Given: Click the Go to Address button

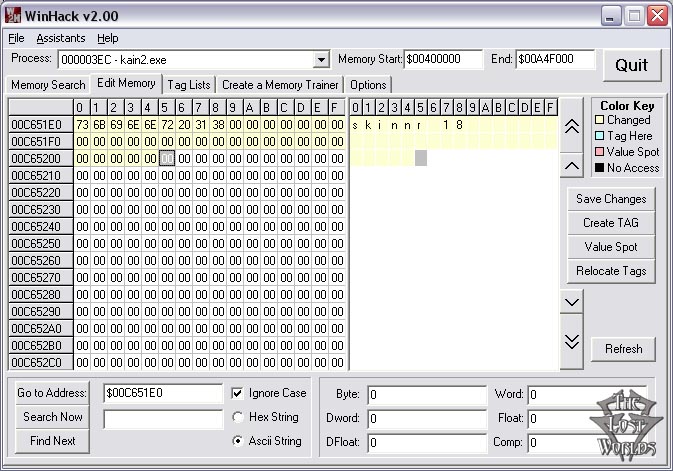Looking at the screenshot, I should click(x=52, y=393).
